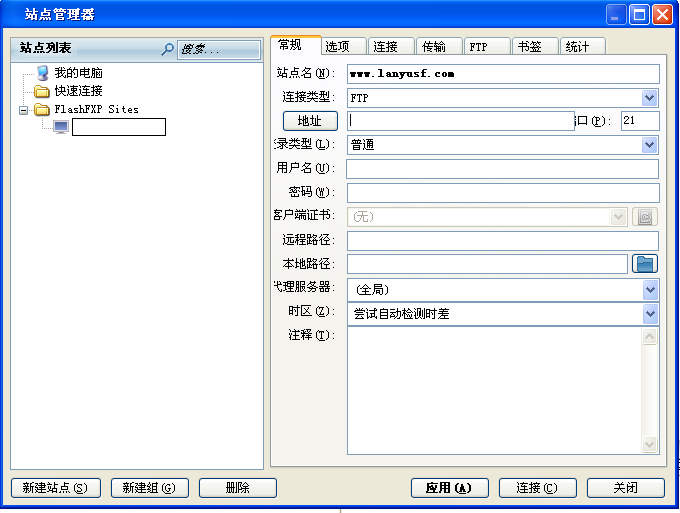Viewport: 680px width, 513px height.
Task: Click the FlashFXP Sites folder icon
Action: click(x=42, y=109)
